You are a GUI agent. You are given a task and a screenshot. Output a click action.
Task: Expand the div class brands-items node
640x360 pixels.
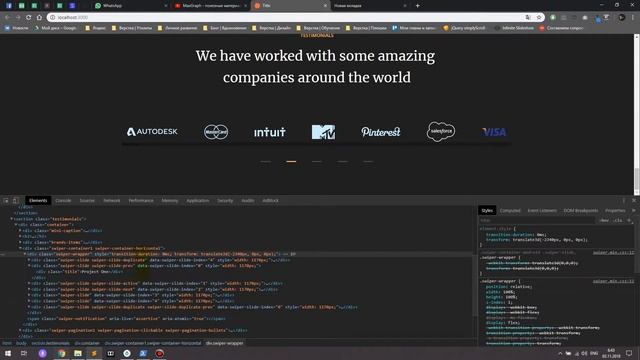pos(20,242)
